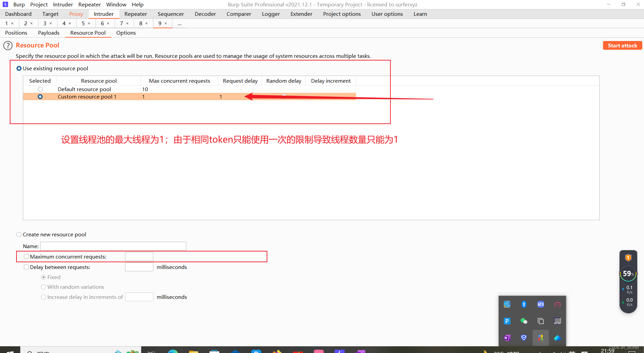This screenshot has height=353, width=644.
Task: Switch to the Proxy tab
Action: coord(76,14)
